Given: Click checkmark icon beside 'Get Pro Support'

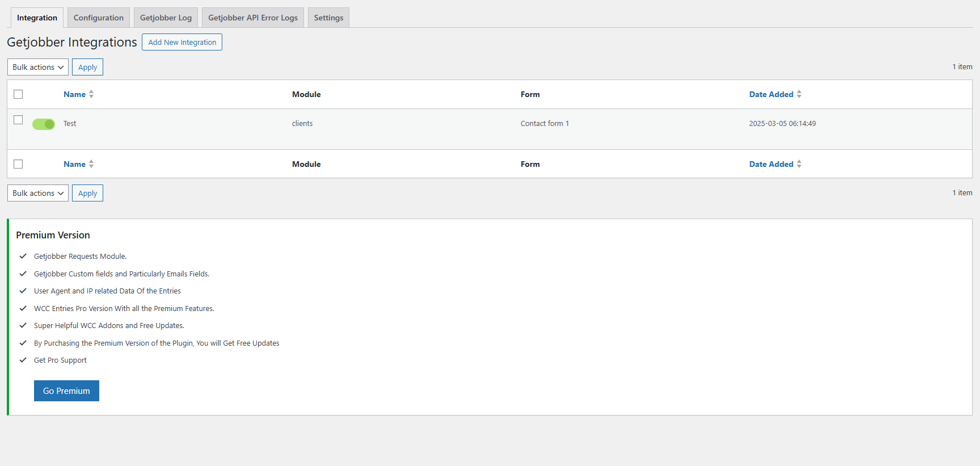Looking at the screenshot, I should click(23, 360).
